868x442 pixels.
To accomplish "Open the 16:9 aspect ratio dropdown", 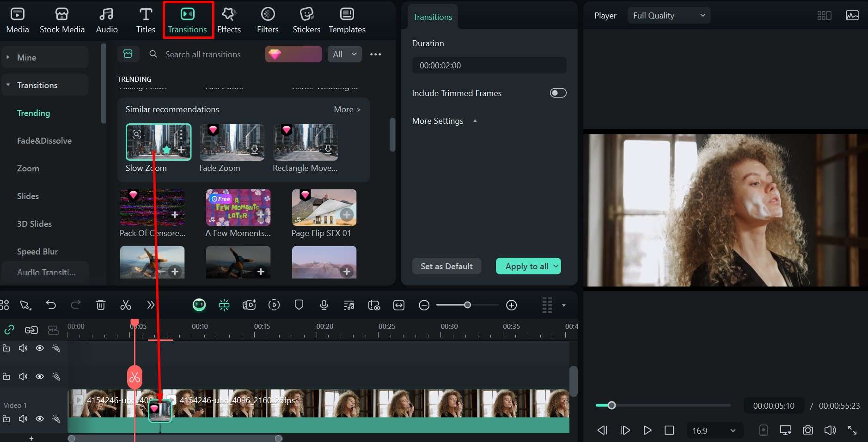I will (x=715, y=430).
